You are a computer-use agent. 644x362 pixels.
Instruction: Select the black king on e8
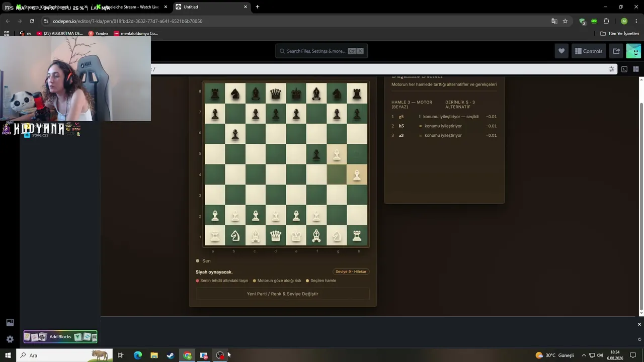pyautogui.click(x=296, y=94)
